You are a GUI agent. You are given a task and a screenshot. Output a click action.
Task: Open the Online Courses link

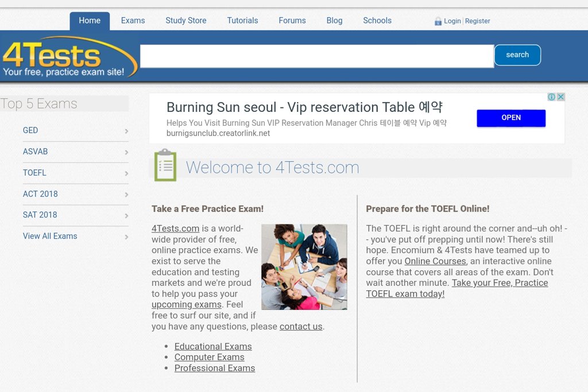pos(435,261)
